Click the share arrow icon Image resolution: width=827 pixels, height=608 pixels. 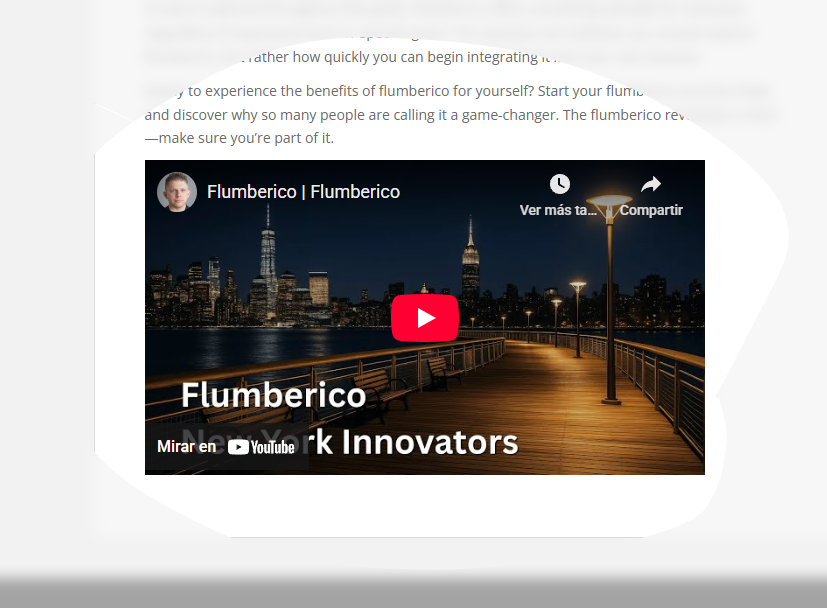[651, 184]
